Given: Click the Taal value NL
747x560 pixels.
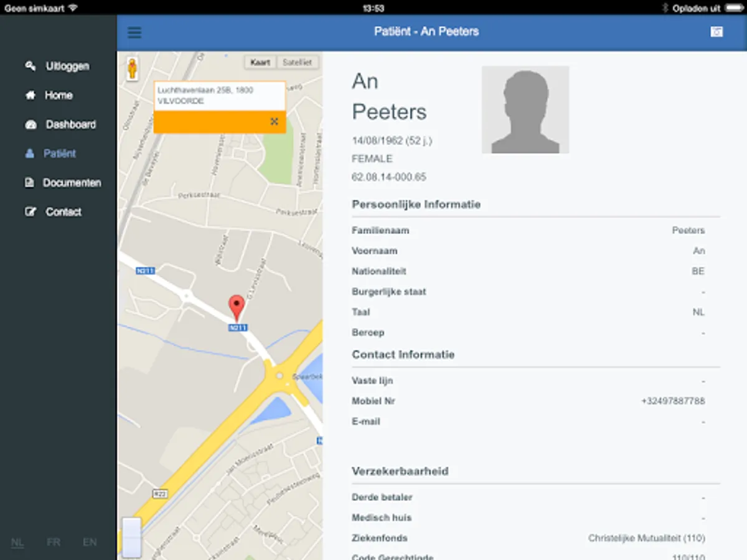Looking at the screenshot, I should pyautogui.click(x=698, y=312).
